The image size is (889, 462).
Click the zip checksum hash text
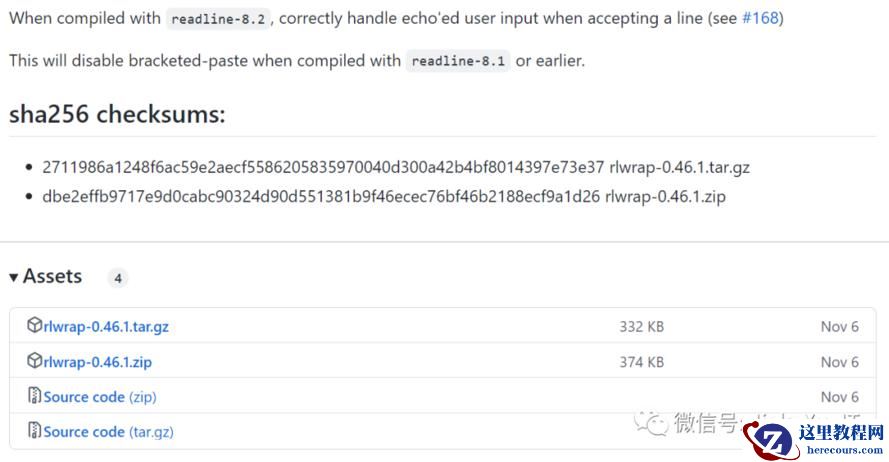tap(321, 197)
